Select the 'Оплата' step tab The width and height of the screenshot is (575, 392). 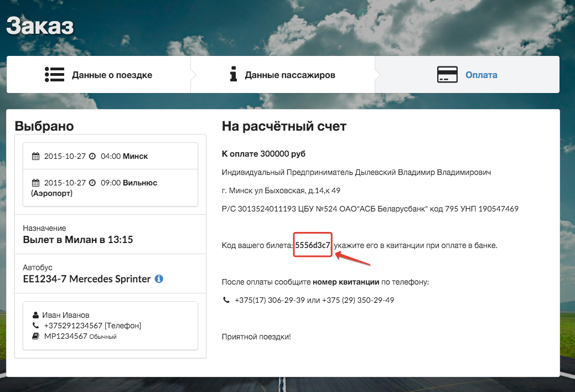[x=467, y=75]
